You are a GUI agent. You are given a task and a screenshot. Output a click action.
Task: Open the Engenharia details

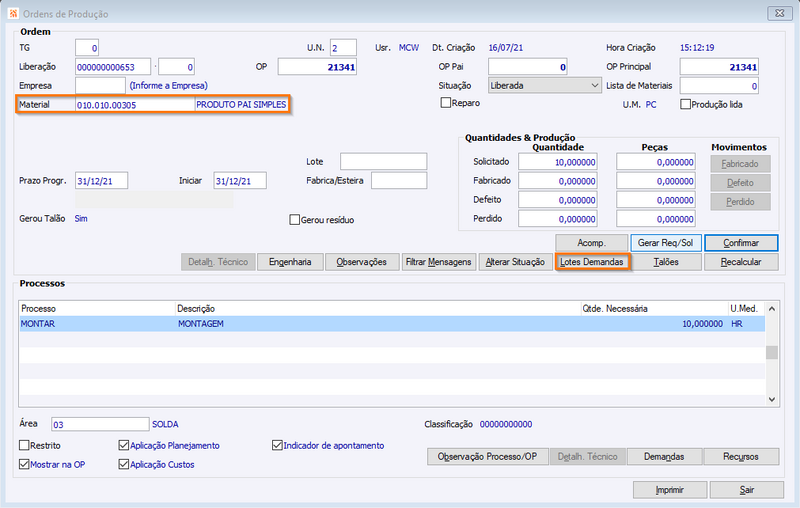291,262
